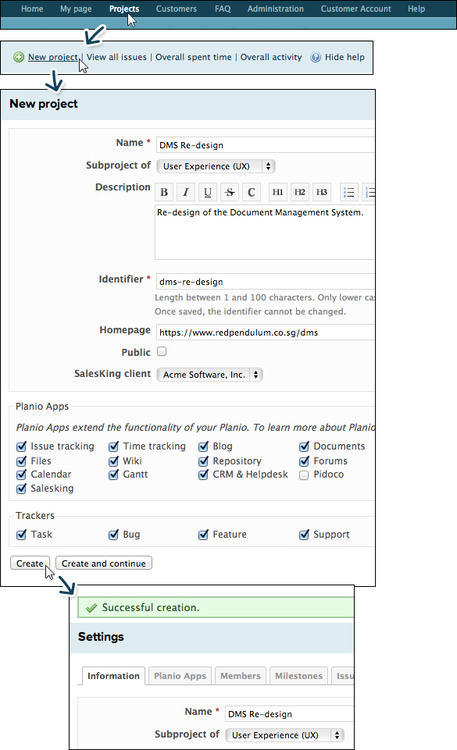Image resolution: width=457 pixels, height=750 pixels.
Task: Click the Hide help icon
Action: click(x=315, y=57)
